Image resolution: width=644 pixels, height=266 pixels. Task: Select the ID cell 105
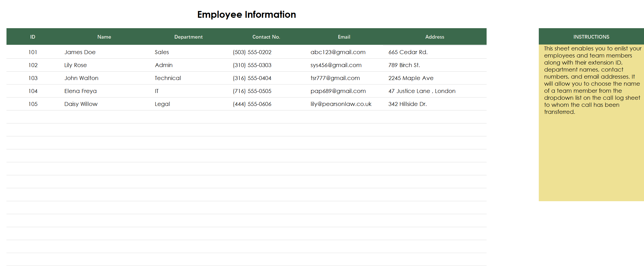[x=33, y=104]
